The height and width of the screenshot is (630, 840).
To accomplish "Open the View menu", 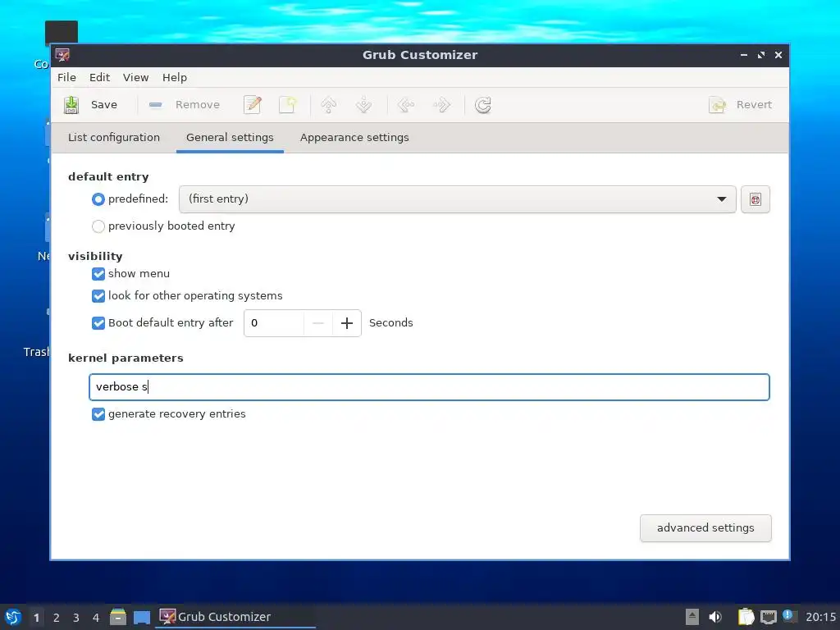I will pos(135,78).
